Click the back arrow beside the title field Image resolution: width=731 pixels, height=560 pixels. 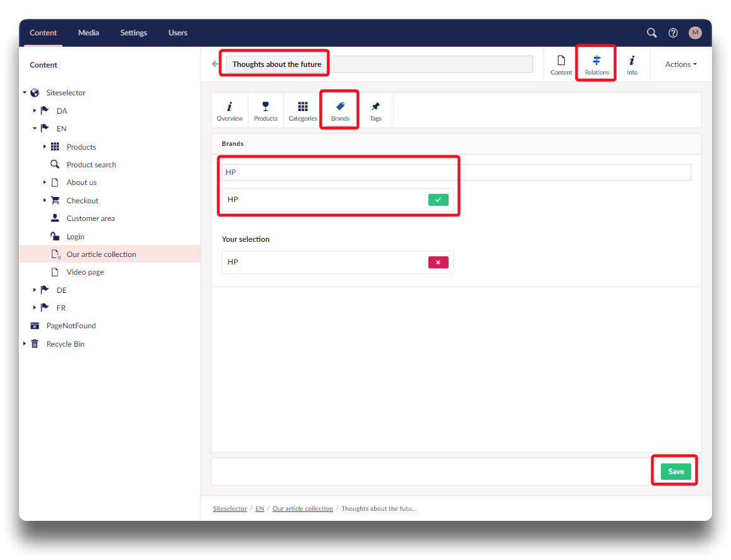coord(215,64)
